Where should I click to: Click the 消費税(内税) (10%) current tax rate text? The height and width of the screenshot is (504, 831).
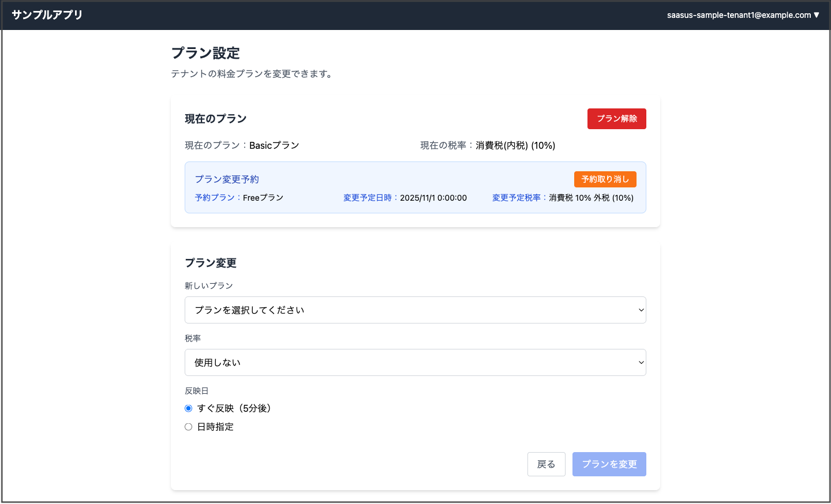coord(515,145)
